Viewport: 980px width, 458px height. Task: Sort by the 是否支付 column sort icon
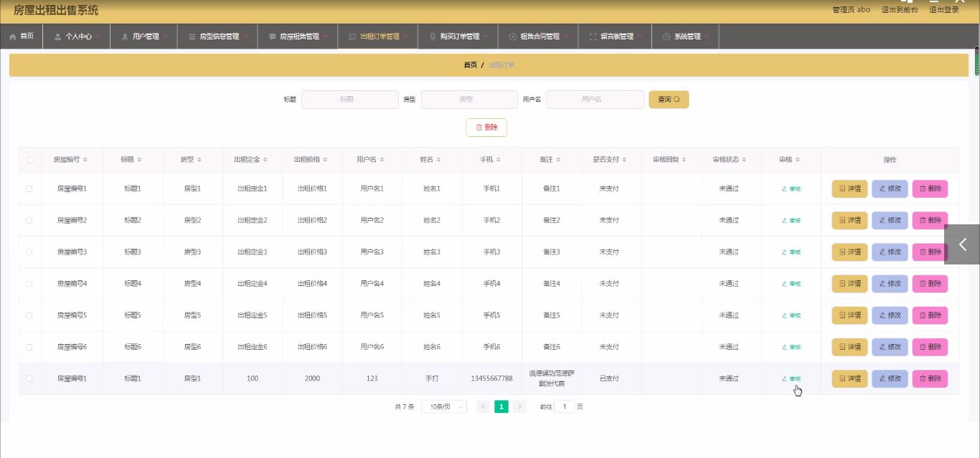click(x=626, y=160)
